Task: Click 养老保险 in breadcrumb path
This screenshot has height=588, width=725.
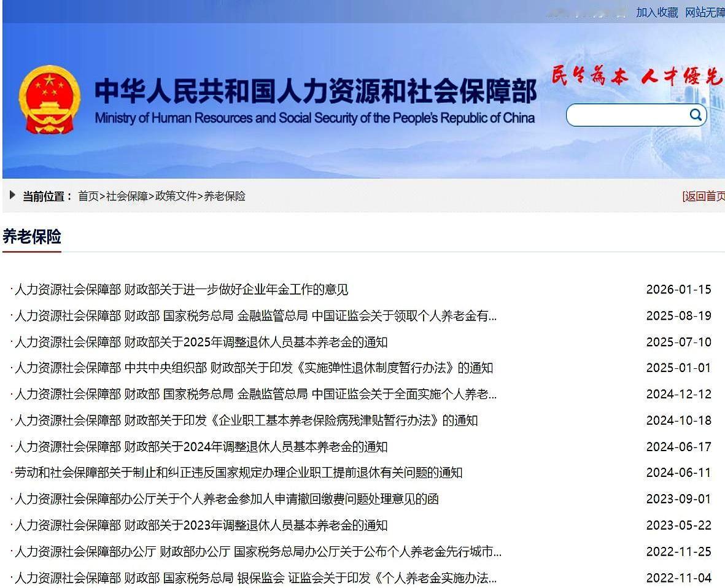Action: tap(225, 196)
